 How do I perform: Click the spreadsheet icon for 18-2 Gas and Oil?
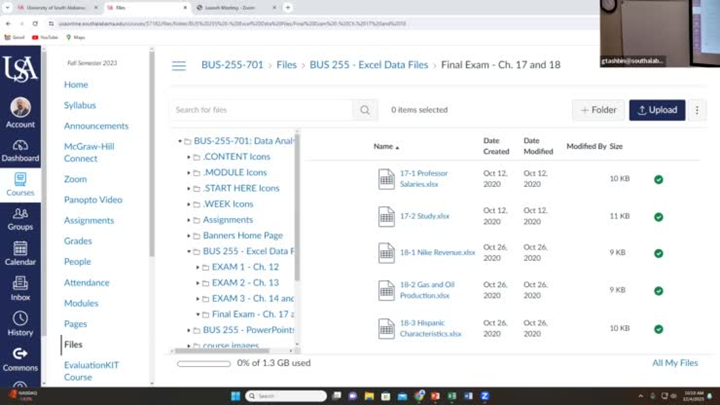[386, 291]
